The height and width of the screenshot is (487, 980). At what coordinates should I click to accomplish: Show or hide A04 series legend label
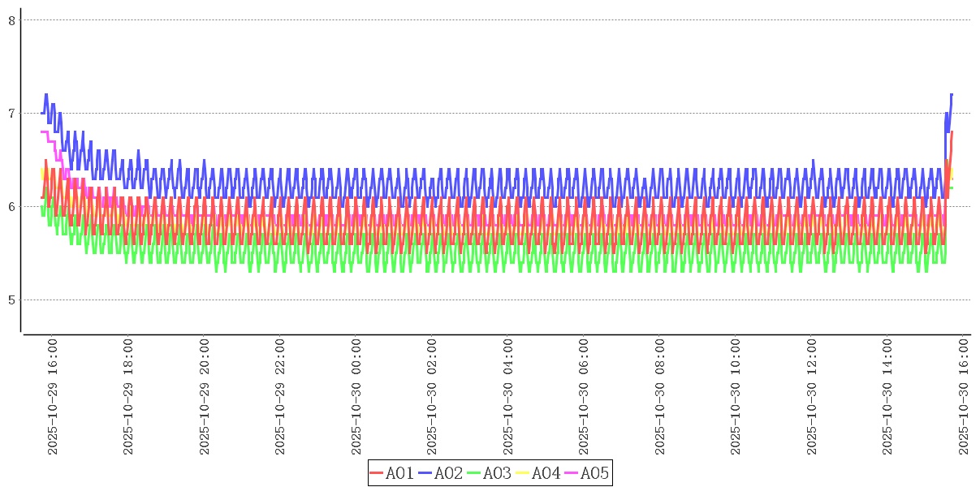coord(546,473)
